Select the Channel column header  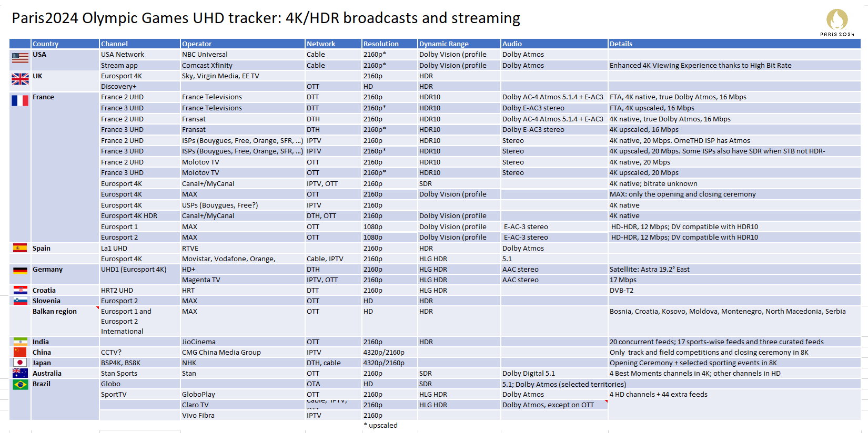[x=140, y=44]
